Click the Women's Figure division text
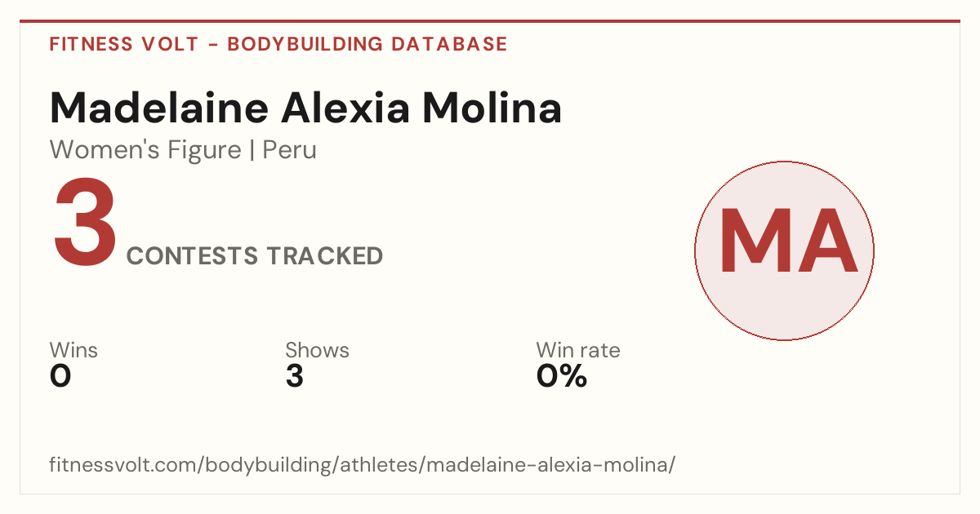Viewport: 980px width, 514px height. tap(145, 150)
